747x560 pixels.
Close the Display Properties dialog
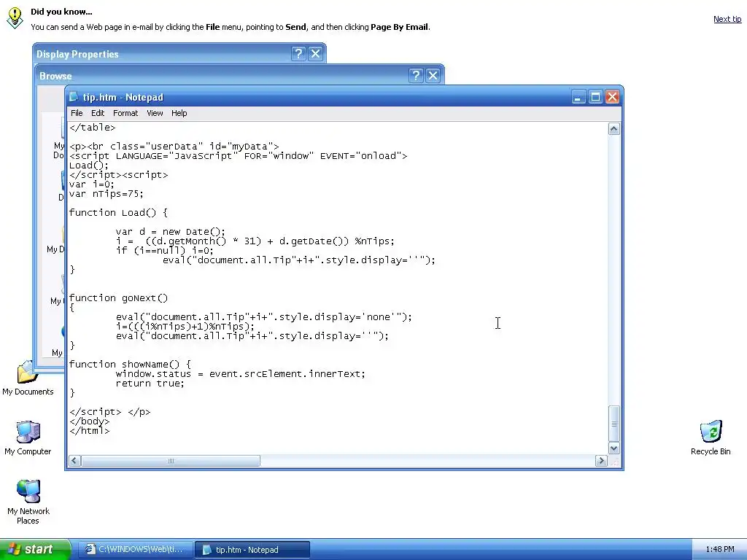pos(315,53)
